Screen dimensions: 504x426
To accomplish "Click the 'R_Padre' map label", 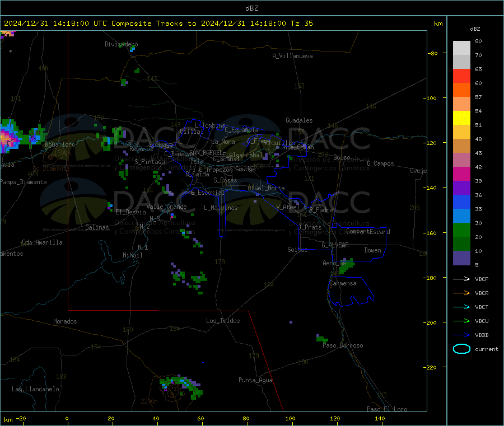I will click(x=321, y=210).
